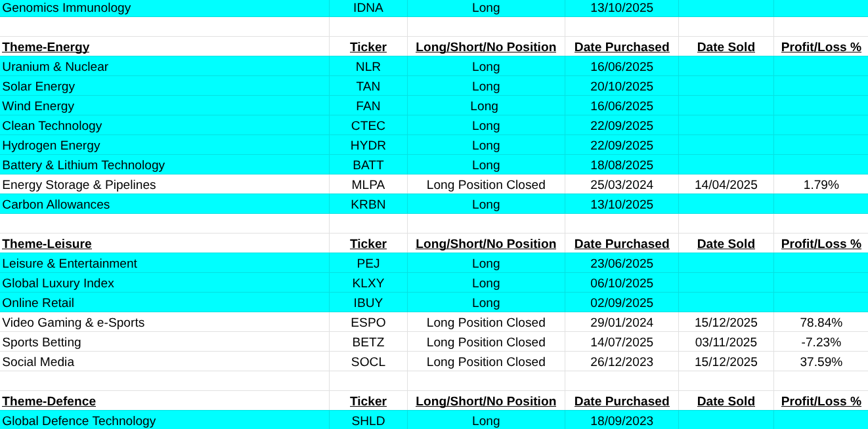Select the ESPO ticker cell
868x429 pixels.
tap(368, 323)
